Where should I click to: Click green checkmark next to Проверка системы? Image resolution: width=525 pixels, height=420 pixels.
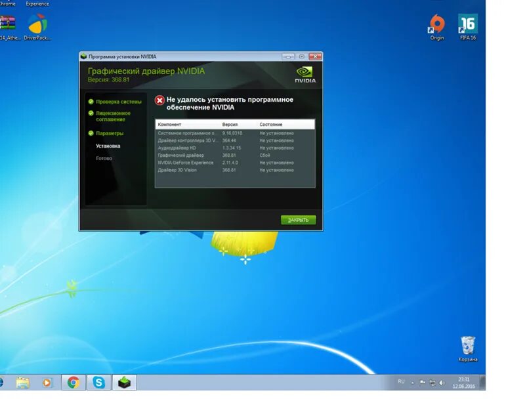(x=91, y=102)
